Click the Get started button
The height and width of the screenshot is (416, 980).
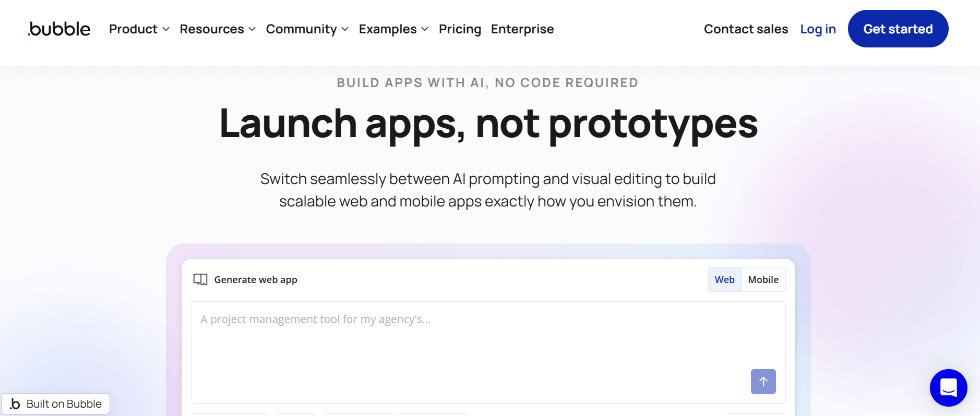click(898, 29)
